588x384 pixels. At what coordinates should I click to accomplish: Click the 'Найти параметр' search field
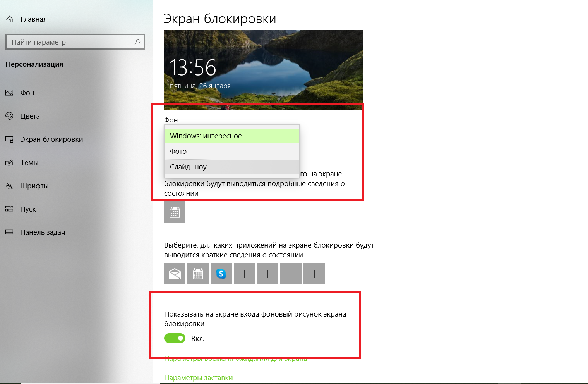[70, 42]
